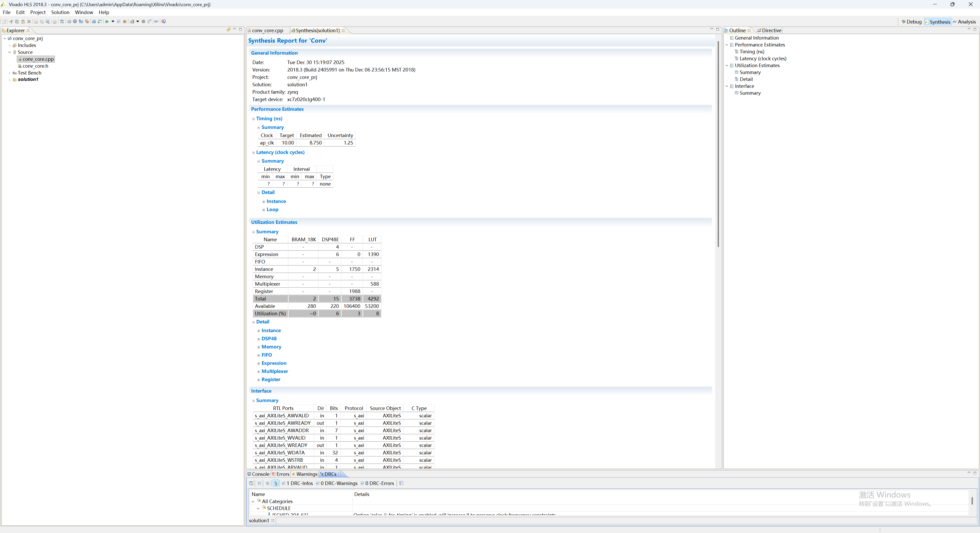Click collapse-all icon in DRCs toolbar

click(x=260, y=483)
